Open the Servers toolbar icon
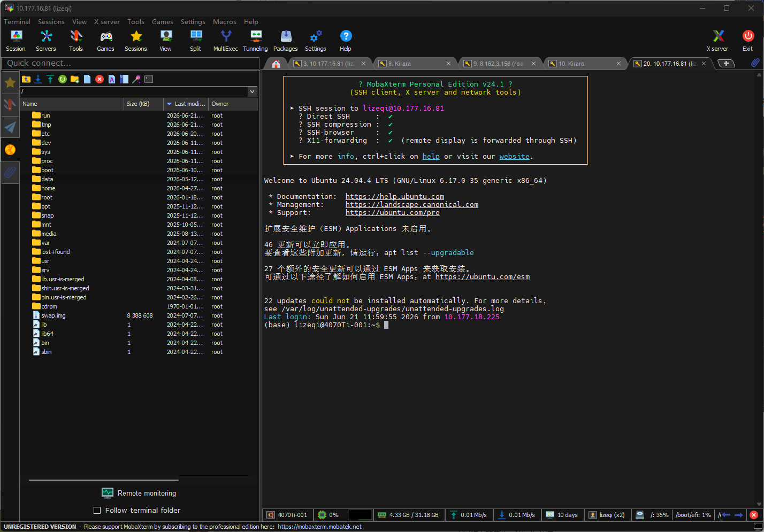The height and width of the screenshot is (532, 764). point(46,41)
